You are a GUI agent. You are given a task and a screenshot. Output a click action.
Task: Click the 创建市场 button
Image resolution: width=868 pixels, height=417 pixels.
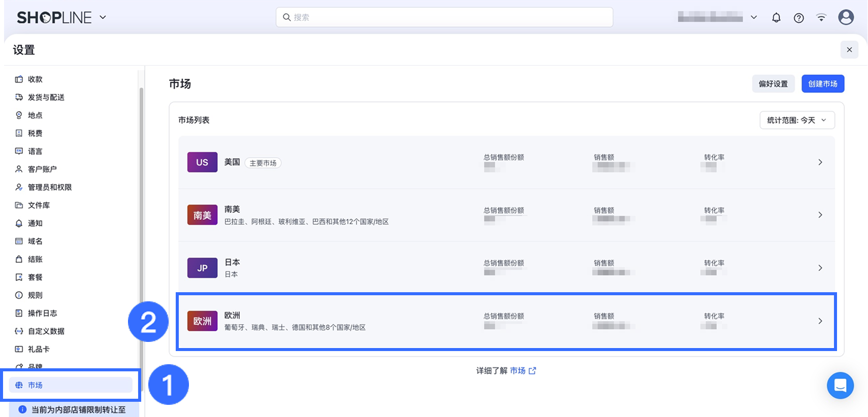[823, 84]
